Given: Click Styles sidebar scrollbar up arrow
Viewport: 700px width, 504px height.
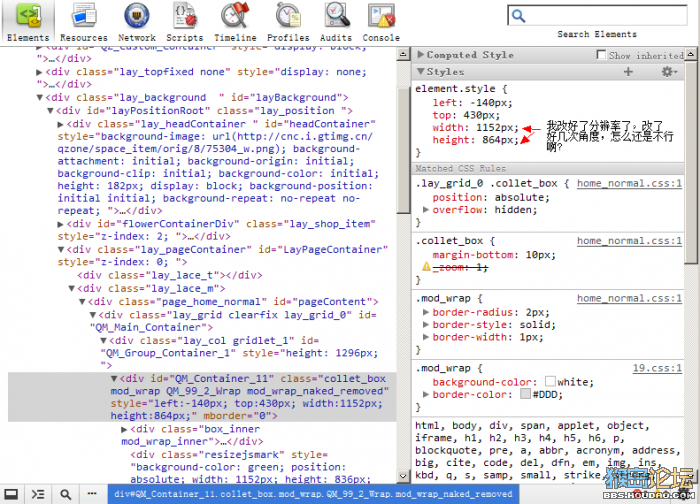Looking at the screenshot, I should [x=691, y=54].
